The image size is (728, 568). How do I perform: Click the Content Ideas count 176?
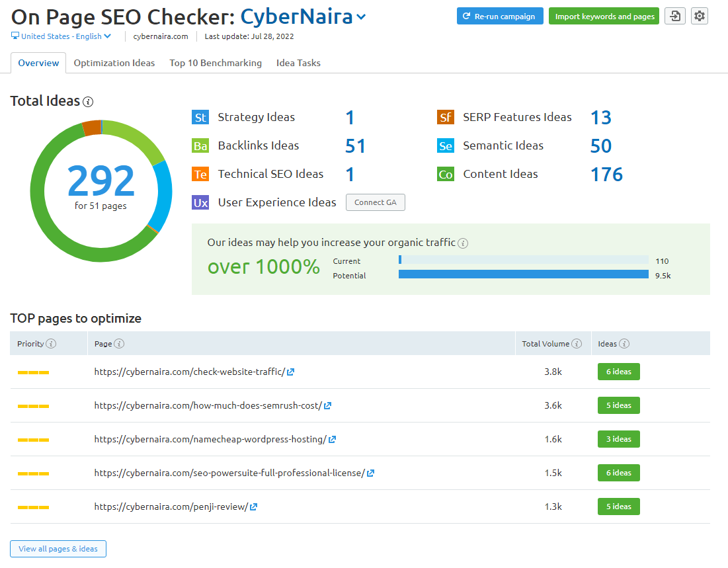(x=606, y=175)
